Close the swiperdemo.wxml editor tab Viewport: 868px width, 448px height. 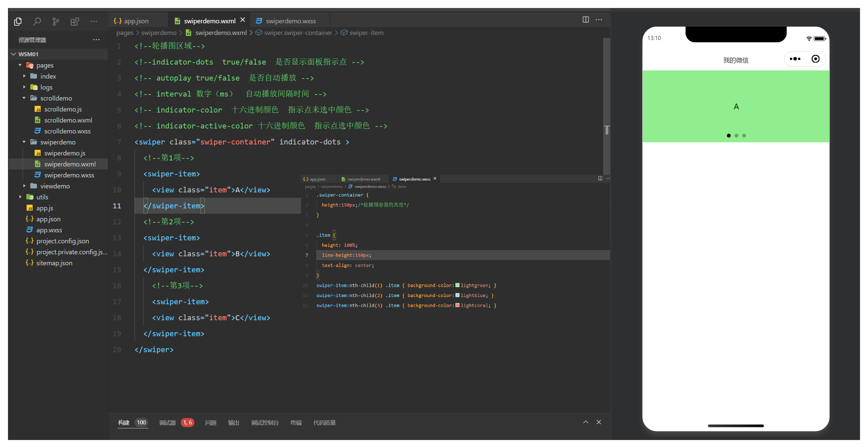pyautogui.click(x=243, y=20)
